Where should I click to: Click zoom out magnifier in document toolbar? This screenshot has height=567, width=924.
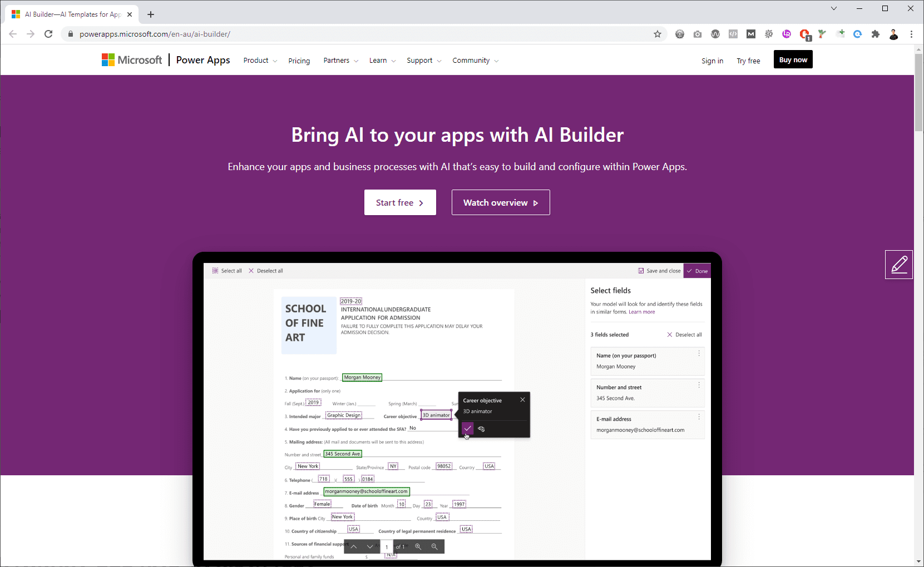pyautogui.click(x=434, y=546)
